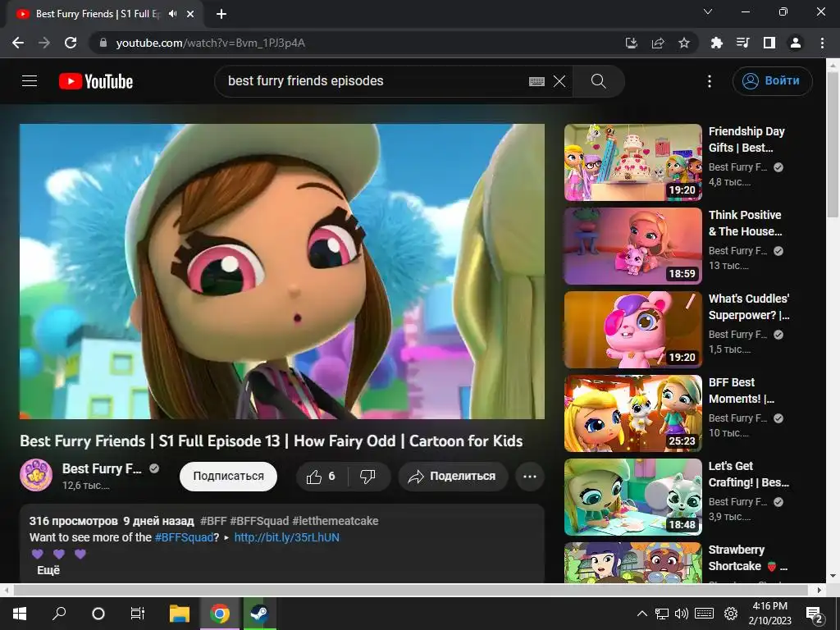This screenshot has width=840, height=630.
Task: Open Windows taskbar search
Action: (x=59, y=614)
